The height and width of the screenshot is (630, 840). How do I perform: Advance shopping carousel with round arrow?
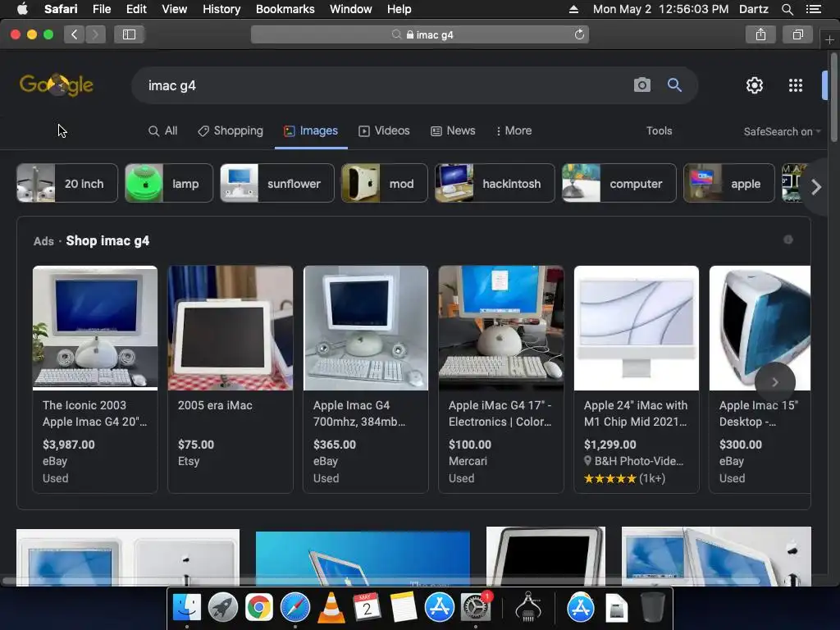(x=774, y=382)
